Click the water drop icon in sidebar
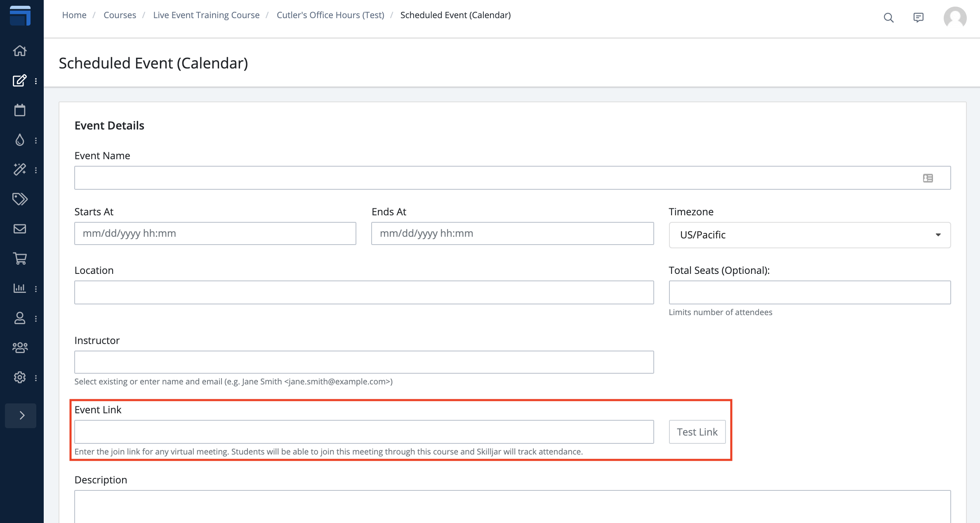 [x=20, y=140]
